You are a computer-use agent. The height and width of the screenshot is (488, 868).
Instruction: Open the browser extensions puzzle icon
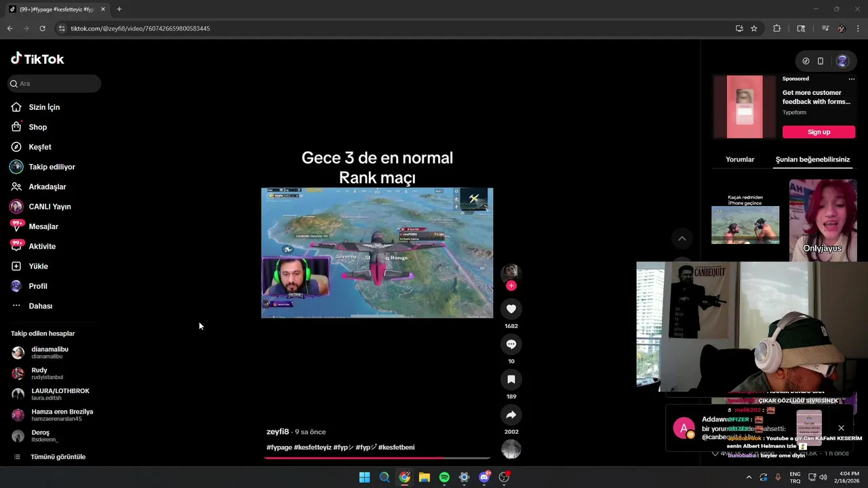(x=777, y=28)
